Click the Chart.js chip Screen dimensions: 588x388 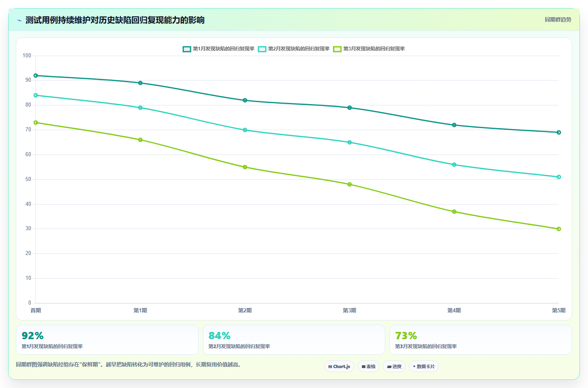coord(339,366)
